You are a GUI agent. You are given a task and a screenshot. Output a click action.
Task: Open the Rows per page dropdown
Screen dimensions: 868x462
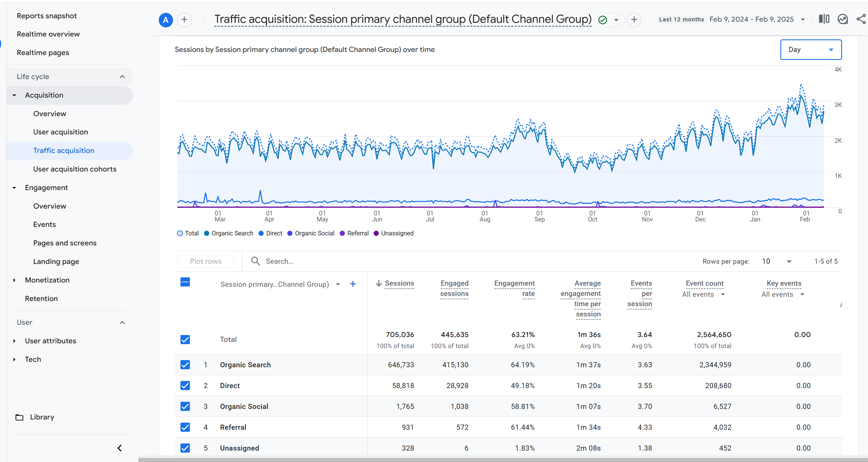click(776, 261)
